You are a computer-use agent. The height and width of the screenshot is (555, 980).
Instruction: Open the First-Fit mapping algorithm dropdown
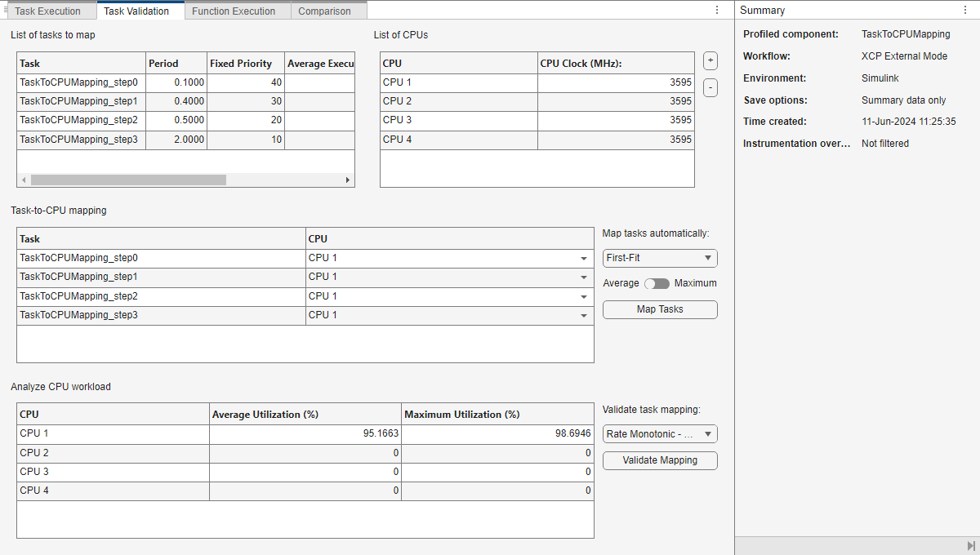pos(660,258)
